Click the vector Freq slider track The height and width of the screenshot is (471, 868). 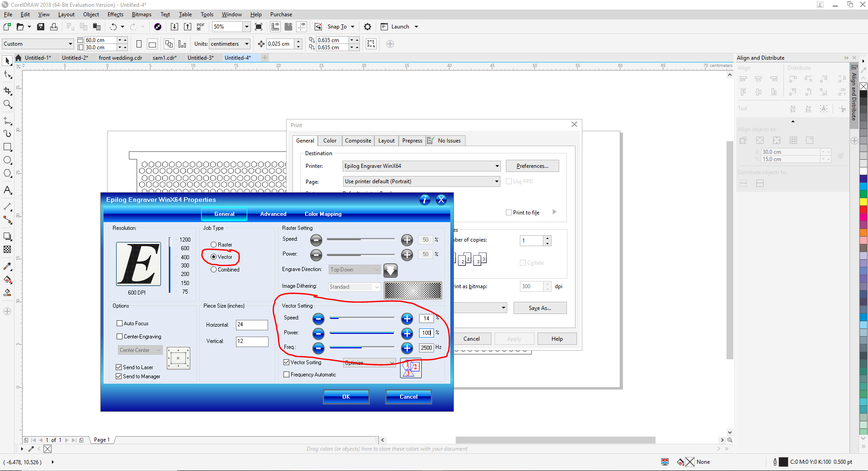click(362, 347)
